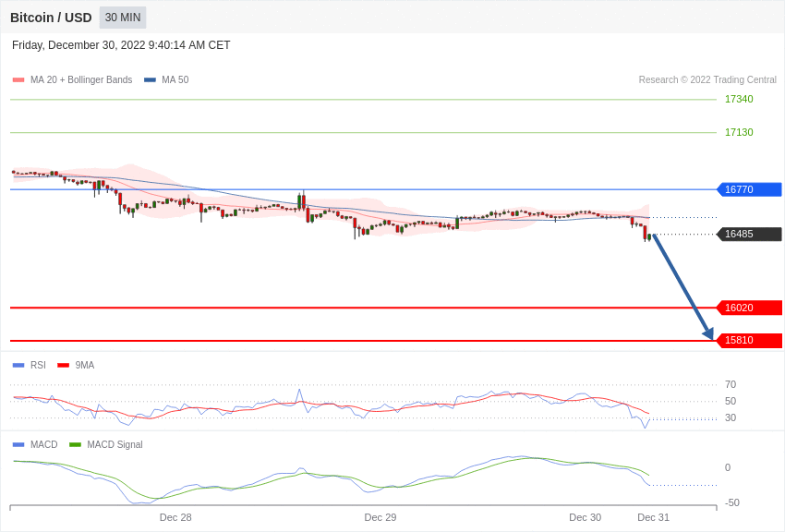Click the MA 50 legend label
This screenshot has height=532, width=785.
point(175,79)
